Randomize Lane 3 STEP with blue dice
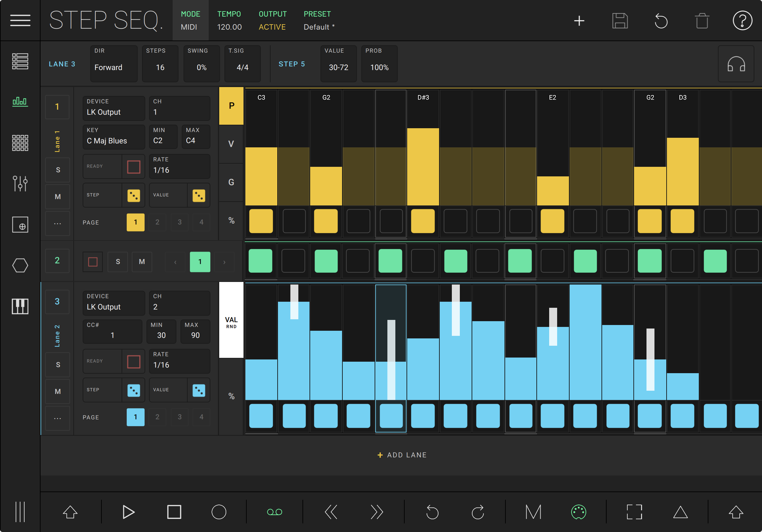762x532 pixels. [x=134, y=390]
